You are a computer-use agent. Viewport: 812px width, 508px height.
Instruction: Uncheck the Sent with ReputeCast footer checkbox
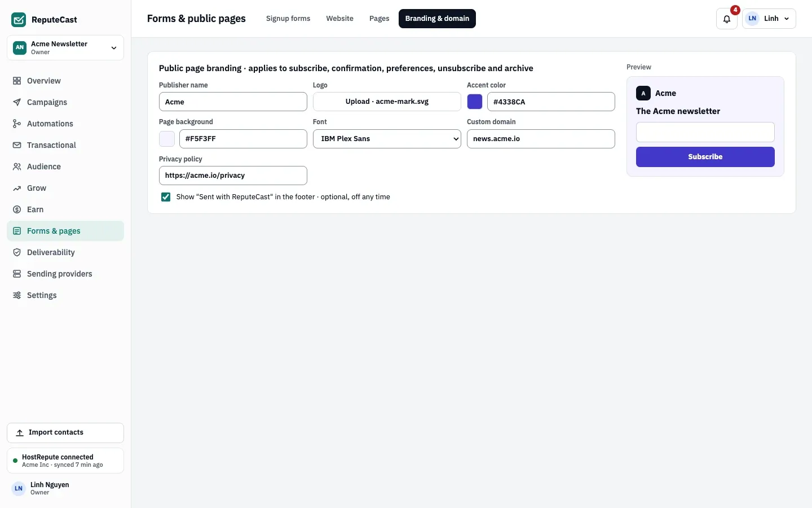[166, 197]
